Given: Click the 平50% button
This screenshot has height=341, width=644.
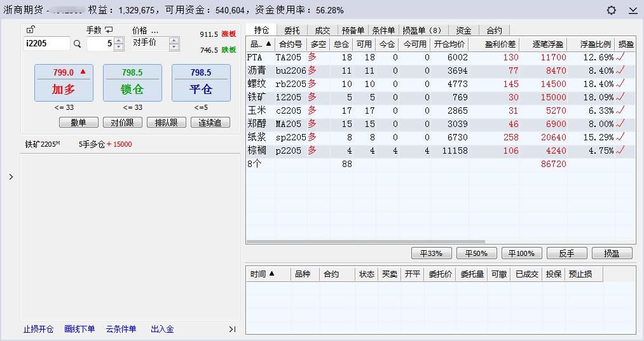Looking at the screenshot, I should 476,253.
